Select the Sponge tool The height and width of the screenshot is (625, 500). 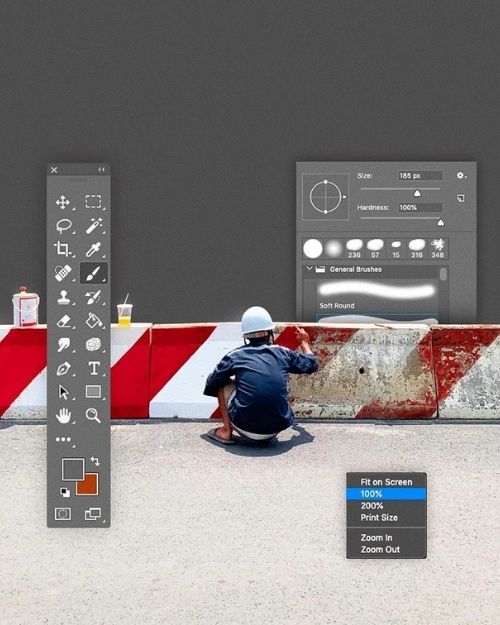93,344
